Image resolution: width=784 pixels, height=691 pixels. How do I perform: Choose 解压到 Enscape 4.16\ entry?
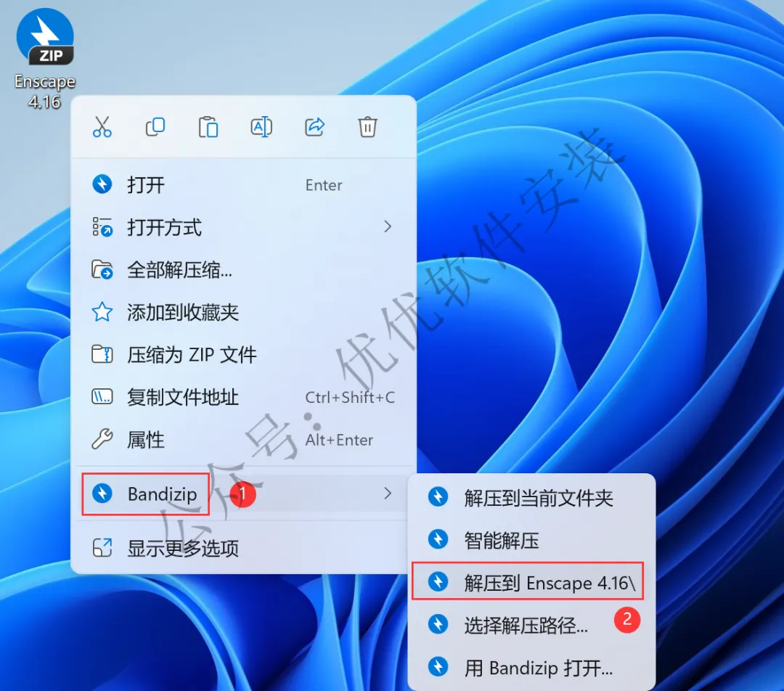click(531, 583)
